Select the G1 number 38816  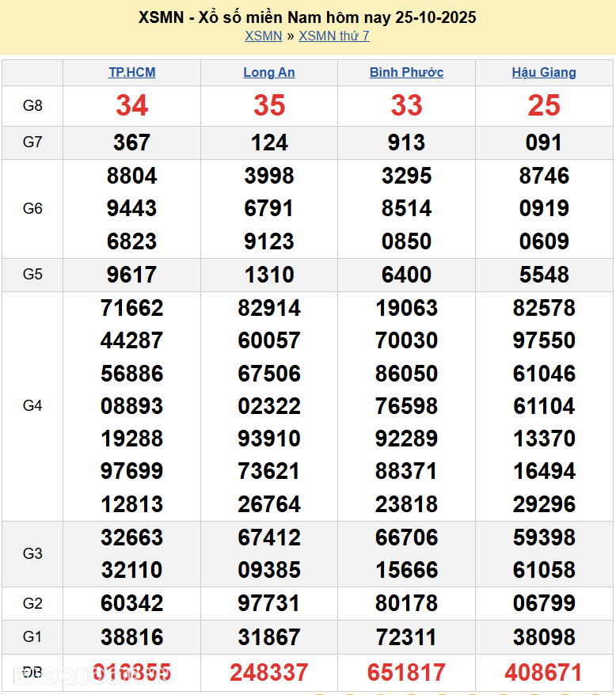[x=131, y=637]
